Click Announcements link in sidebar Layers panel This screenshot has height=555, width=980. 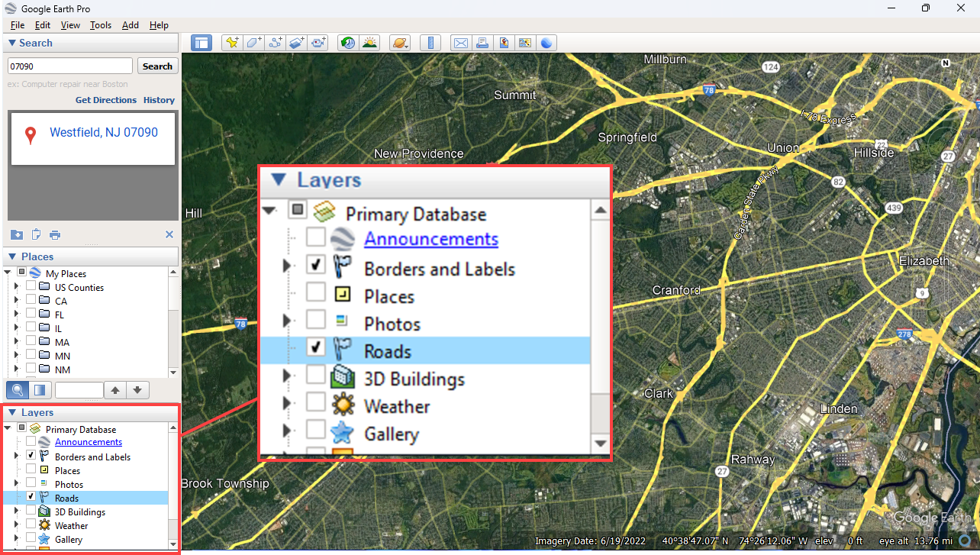[x=89, y=442]
